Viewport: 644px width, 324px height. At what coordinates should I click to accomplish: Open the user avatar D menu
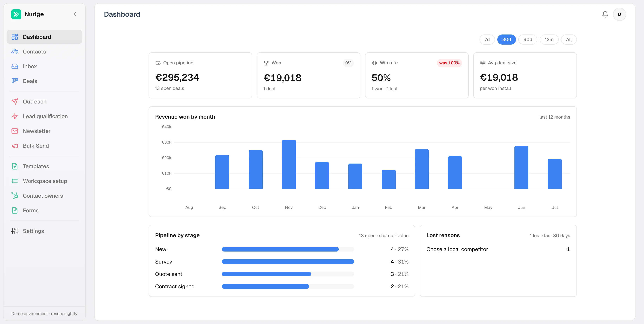(x=619, y=14)
